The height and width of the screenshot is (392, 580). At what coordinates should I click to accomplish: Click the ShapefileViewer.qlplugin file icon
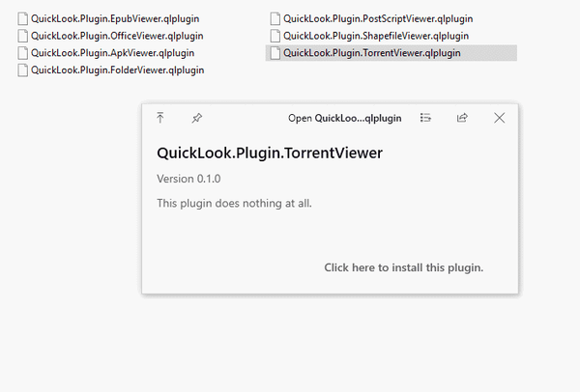tap(275, 36)
